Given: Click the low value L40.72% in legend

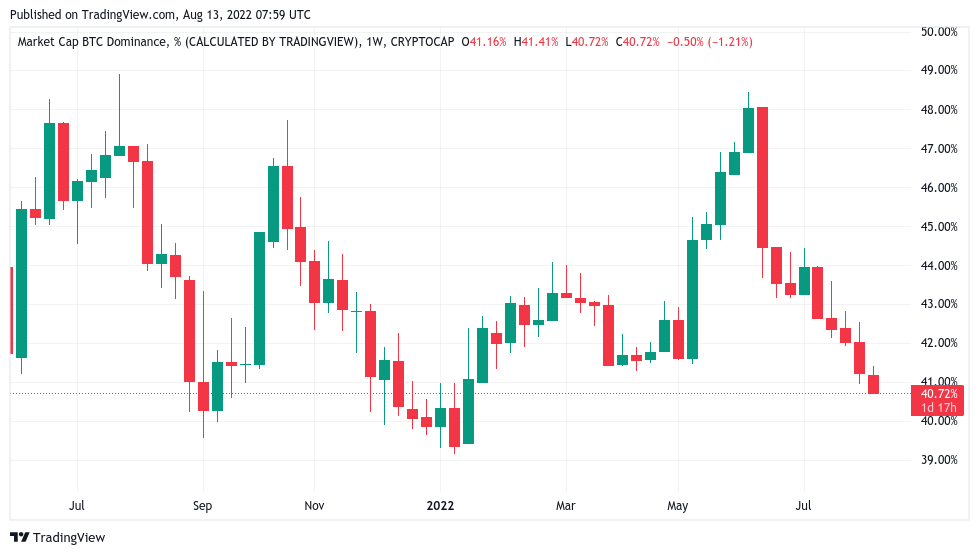Looking at the screenshot, I should pyautogui.click(x=590, y=42).
